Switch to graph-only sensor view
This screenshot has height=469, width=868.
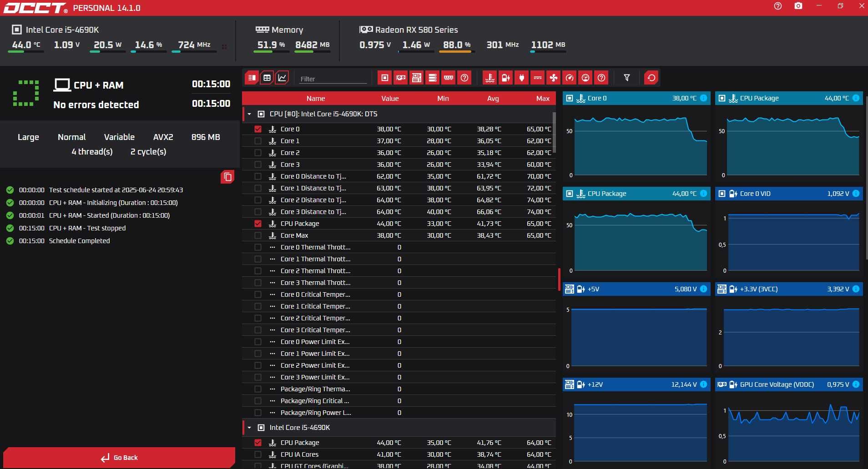click(282, 78)
